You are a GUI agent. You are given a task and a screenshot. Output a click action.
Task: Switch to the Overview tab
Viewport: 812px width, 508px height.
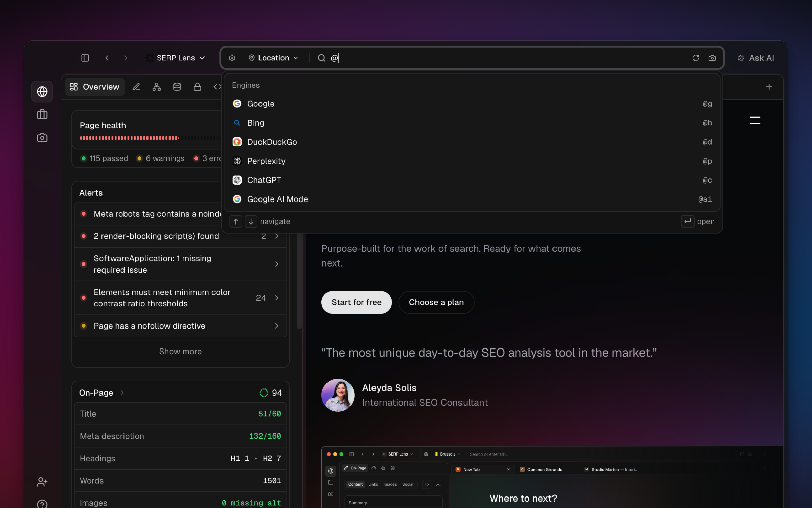tap(95, 87)
